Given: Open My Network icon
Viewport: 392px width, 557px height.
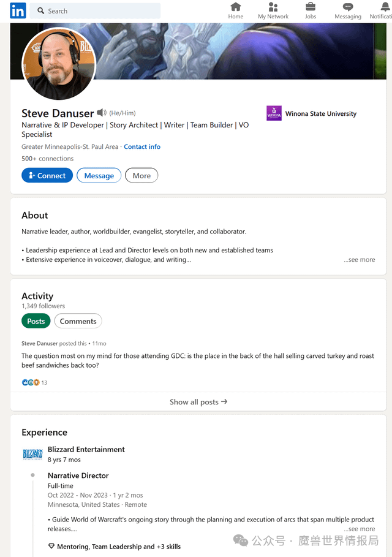Looking at the screenshot, I should [x=273, y=7].
